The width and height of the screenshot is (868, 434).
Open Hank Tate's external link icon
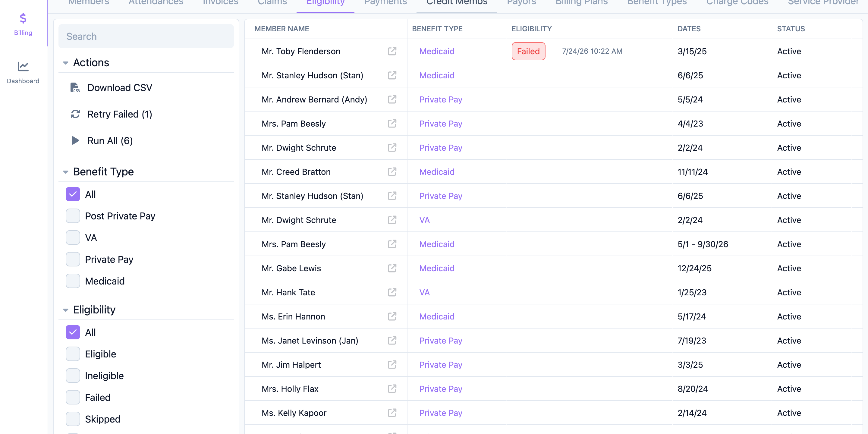pos(392,292)
